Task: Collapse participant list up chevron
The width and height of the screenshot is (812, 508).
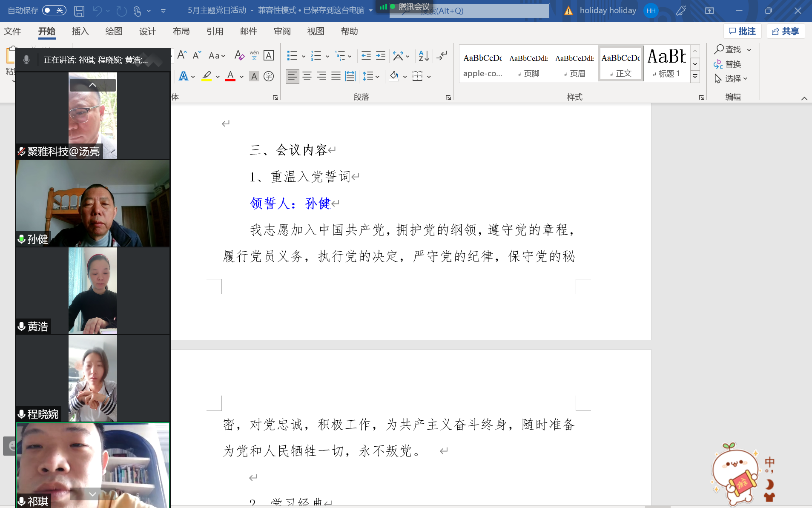Action: coord(92,85)
